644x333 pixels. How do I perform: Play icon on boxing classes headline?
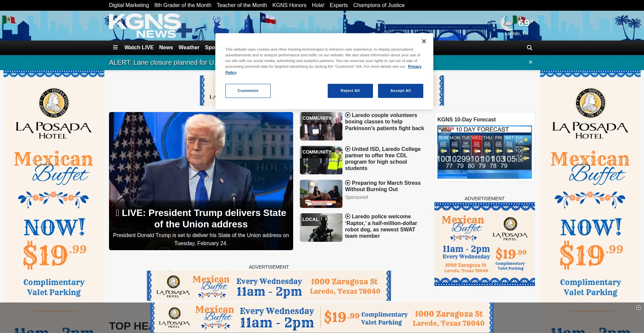348,115
